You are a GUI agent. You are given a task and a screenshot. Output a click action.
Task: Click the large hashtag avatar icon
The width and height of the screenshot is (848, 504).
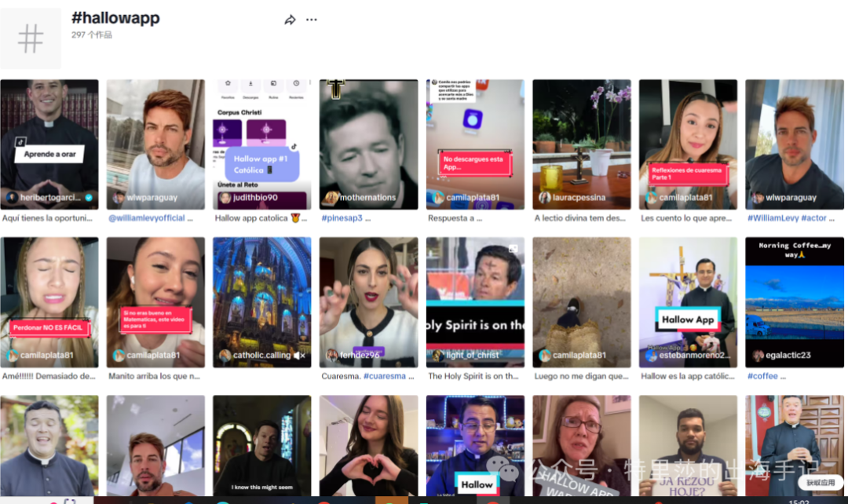(31, 38)
